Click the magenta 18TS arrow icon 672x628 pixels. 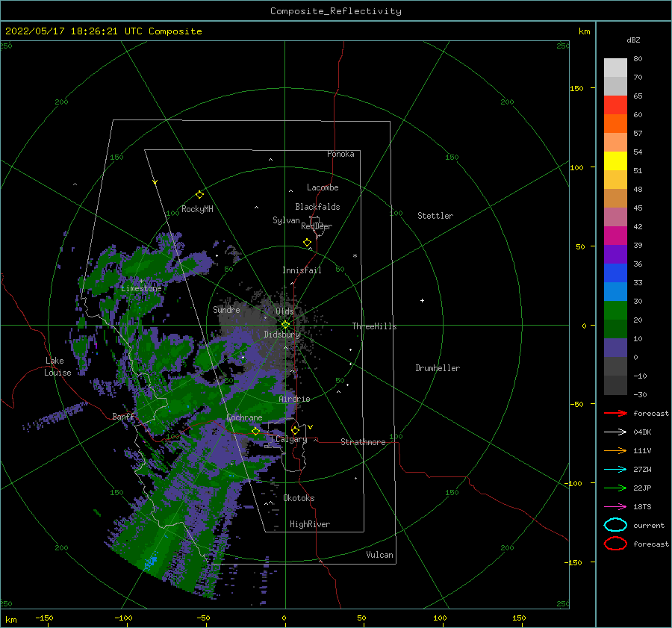[615, 507]
